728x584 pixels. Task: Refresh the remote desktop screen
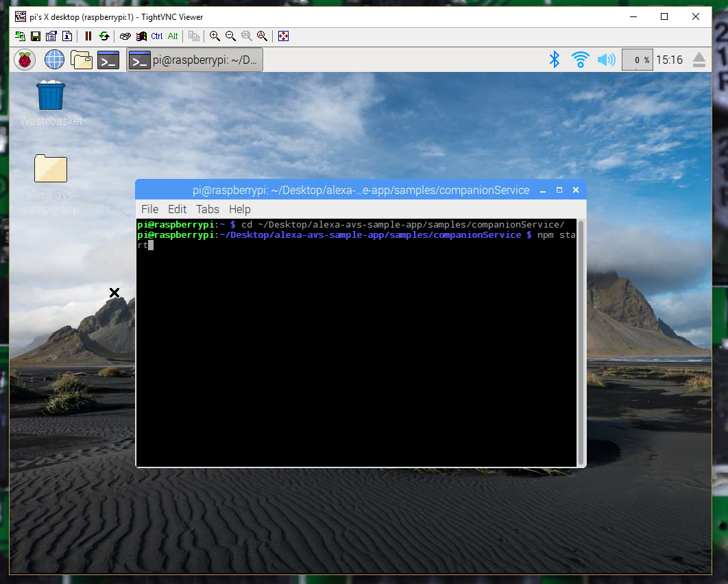click(x=104, y=36)
